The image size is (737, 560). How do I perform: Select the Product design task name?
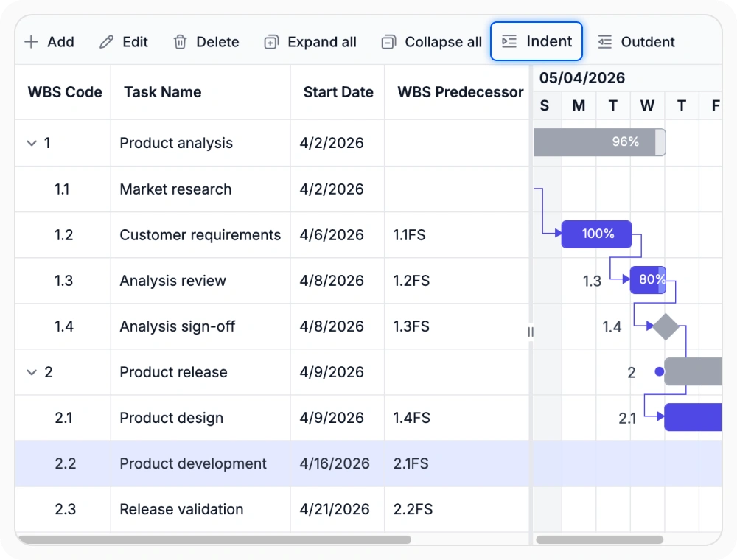172,418
